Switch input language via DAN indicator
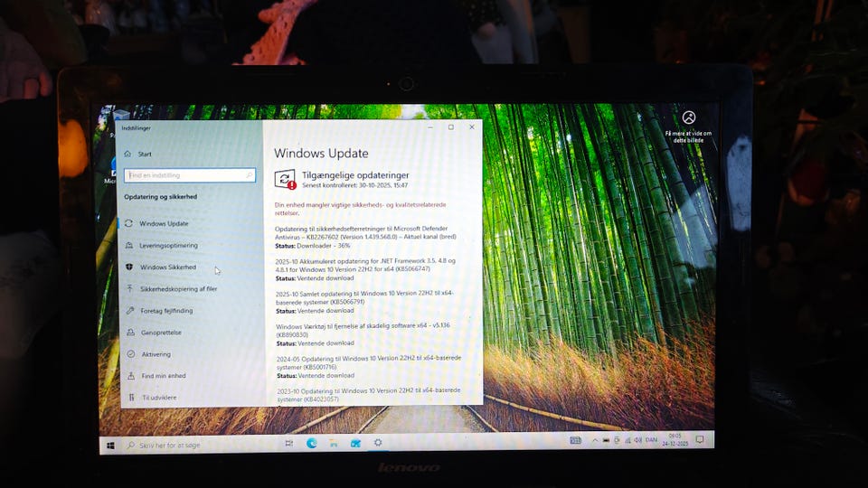The height and width of the screenshot is (488, 868). (652, 440)
